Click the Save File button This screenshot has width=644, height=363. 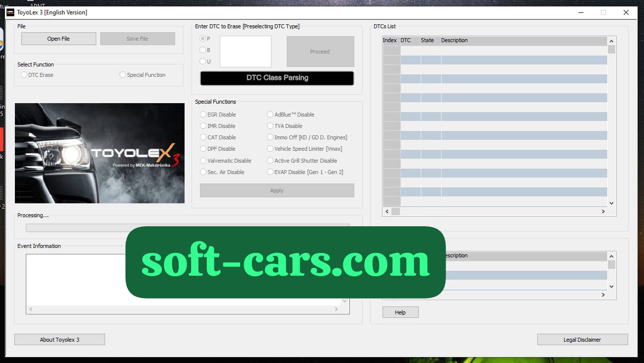point(137,39)
